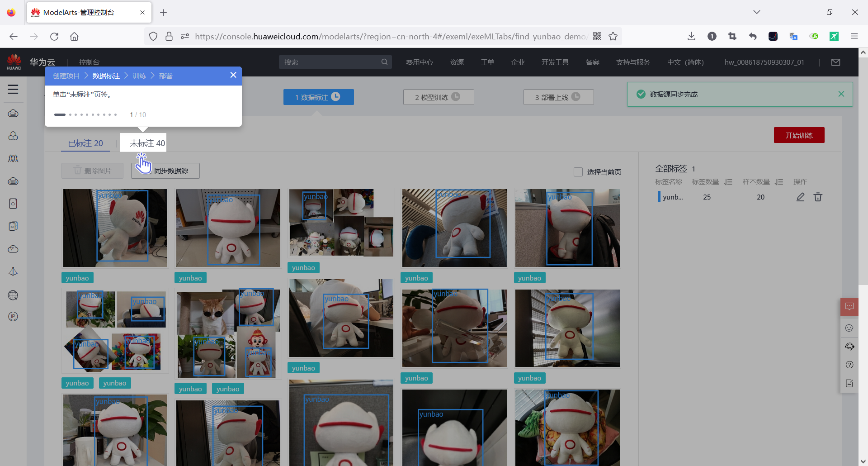Delete the yunbao label with trash icon
Image resolution: width=868 pixels, height=466 pixels.
(x=818, y=197)
